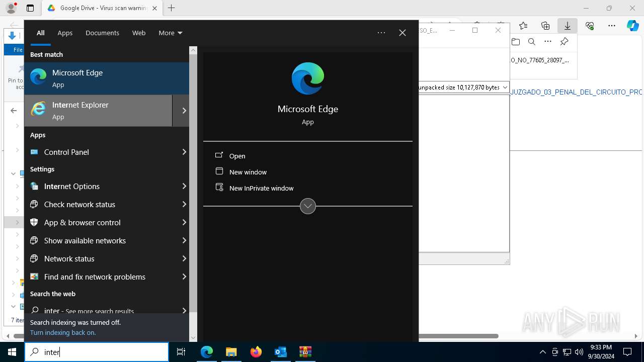Open downloads folder icon in Edge popup
The width and height of the screenshot is (644, 362).
[x=516, y=42]
